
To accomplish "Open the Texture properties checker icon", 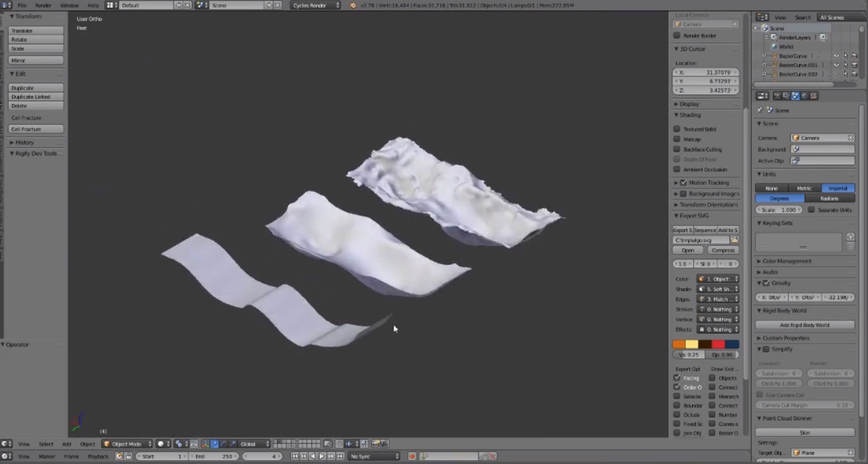I will click(814, 96).
